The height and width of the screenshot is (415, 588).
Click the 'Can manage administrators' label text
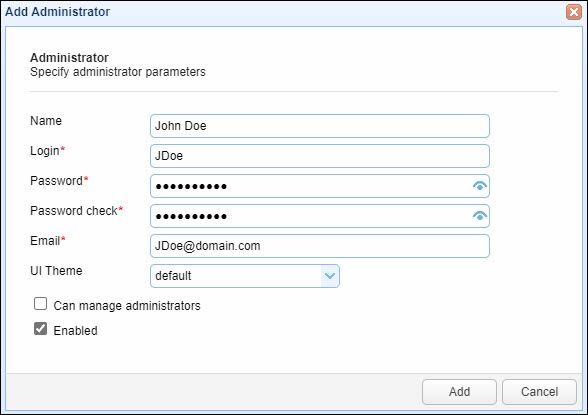point(127,306)
